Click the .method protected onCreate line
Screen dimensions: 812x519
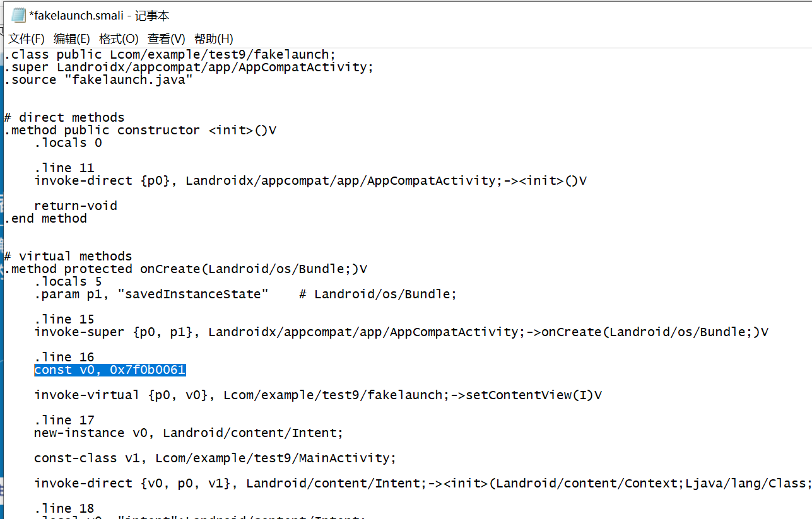(185, 269)
